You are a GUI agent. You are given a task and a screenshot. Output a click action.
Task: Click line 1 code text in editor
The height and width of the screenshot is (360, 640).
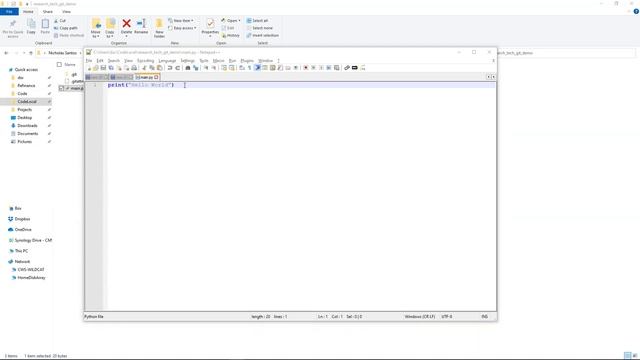(141, 85)
